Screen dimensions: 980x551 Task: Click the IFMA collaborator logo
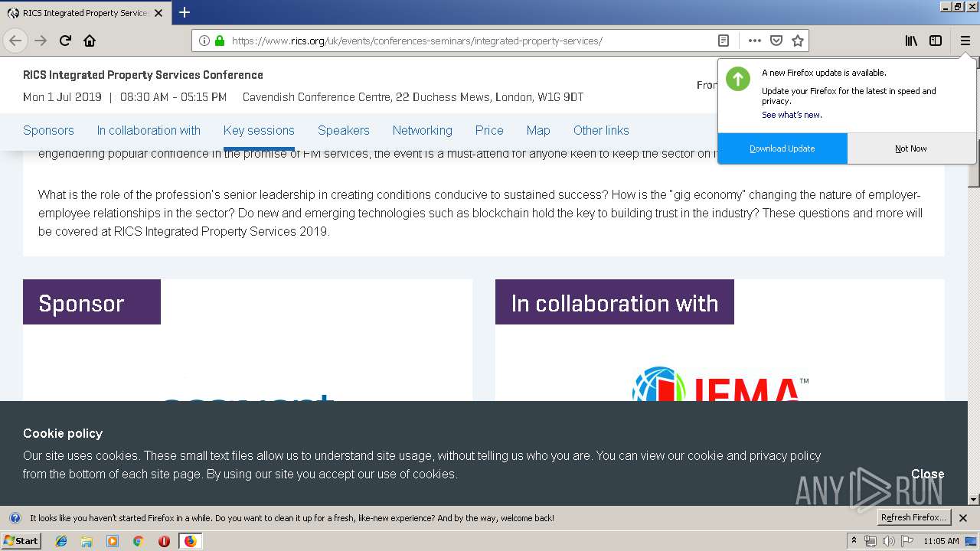click(720, 384)
